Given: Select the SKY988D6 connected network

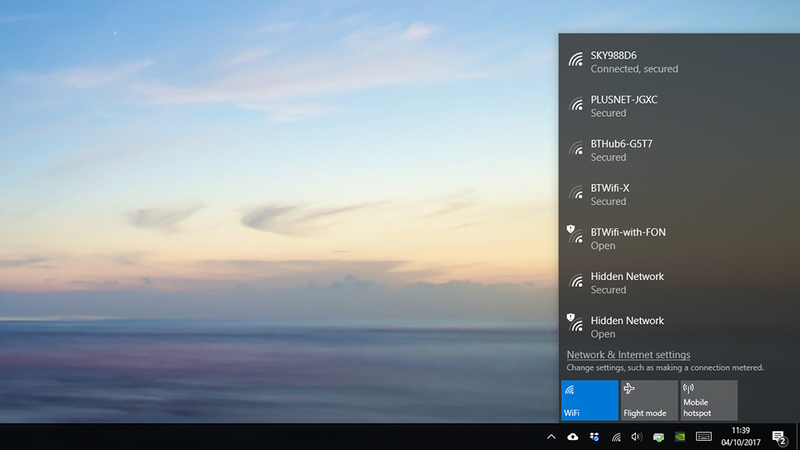Looking at the screenshot, I should click(x=679, y=62).
